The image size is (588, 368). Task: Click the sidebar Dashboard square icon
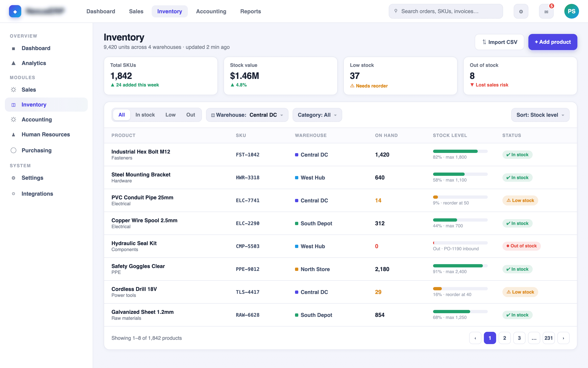[14, 48]
